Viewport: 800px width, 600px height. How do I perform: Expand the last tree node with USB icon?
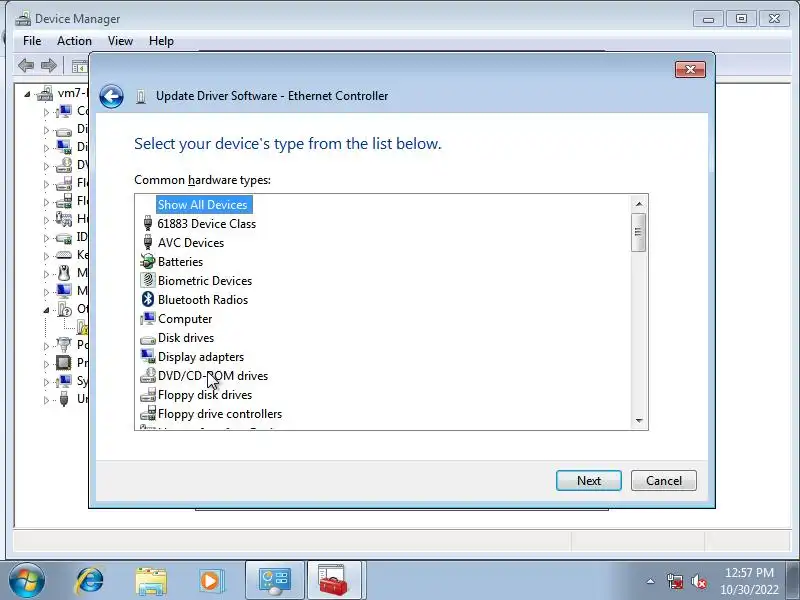click(x=46, y=400)
